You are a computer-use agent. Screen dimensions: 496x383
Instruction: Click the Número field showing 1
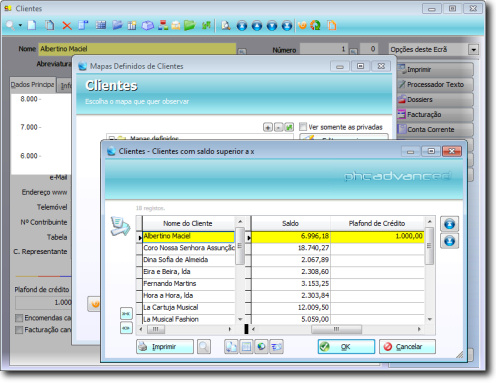[324, 49]
